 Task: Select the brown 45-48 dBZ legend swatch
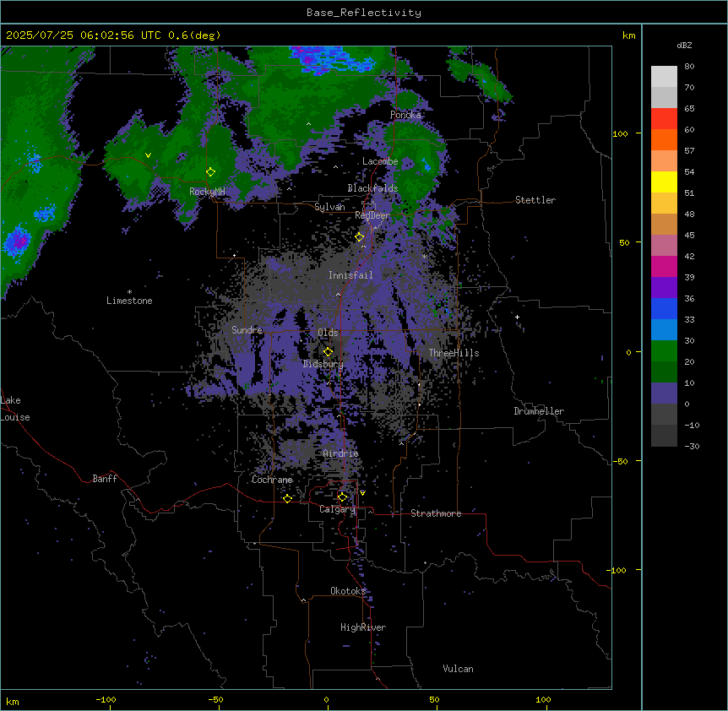(664, 224)
